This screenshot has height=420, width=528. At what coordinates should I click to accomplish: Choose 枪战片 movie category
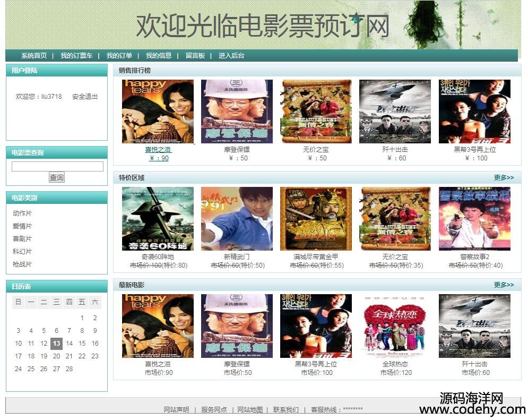[x=22, y=264]
